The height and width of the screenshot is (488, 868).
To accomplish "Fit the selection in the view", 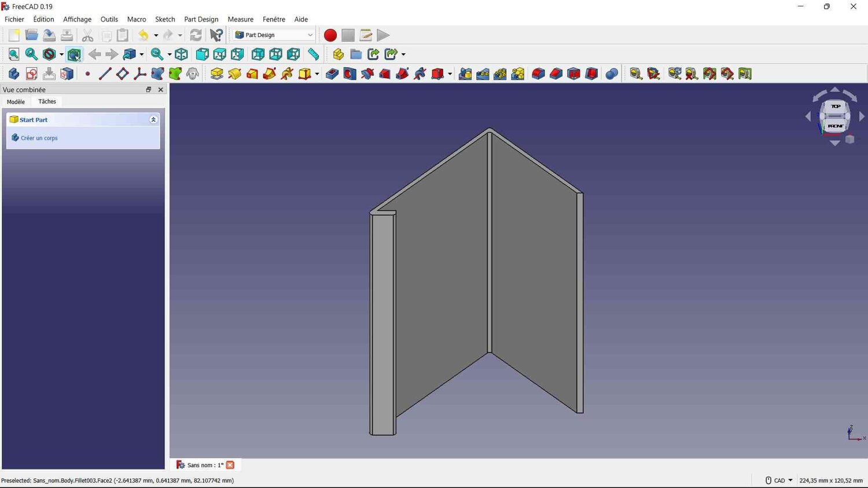I will pos(31,54).
